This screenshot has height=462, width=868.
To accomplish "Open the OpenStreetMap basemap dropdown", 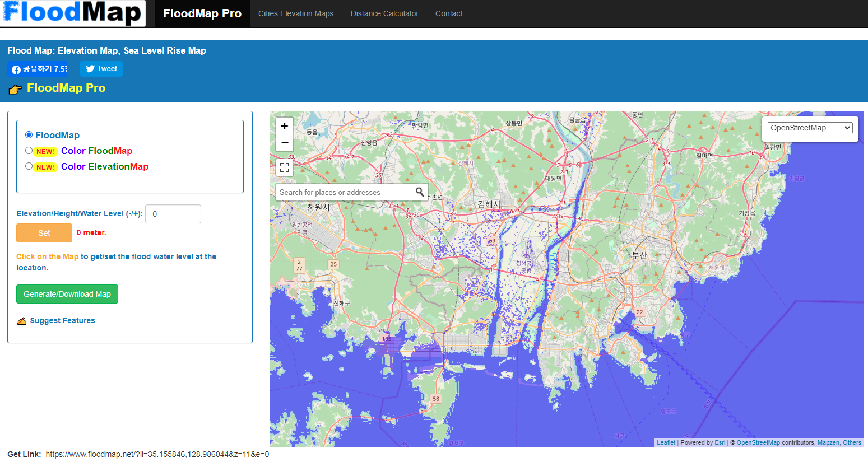I will point(809,127).
